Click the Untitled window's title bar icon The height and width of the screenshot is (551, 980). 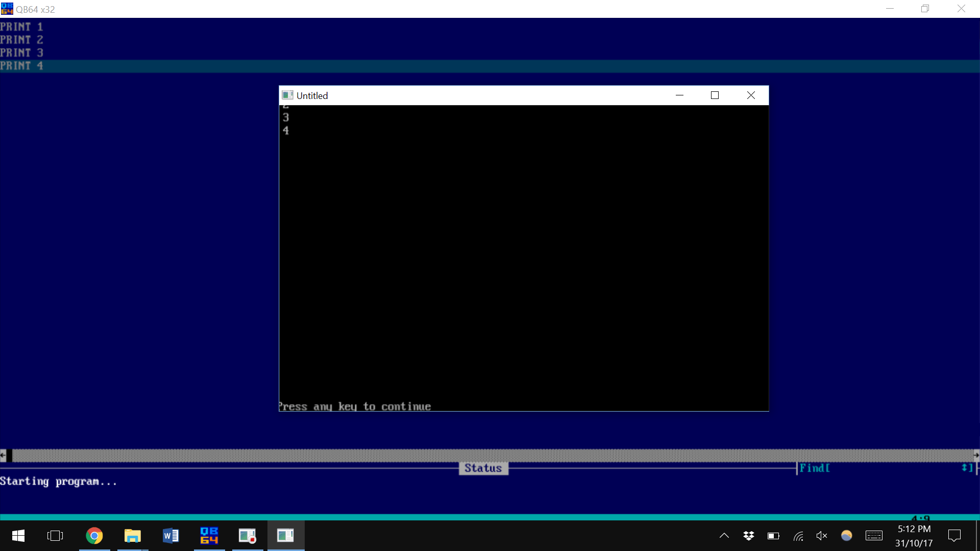[x=287, y=95]
